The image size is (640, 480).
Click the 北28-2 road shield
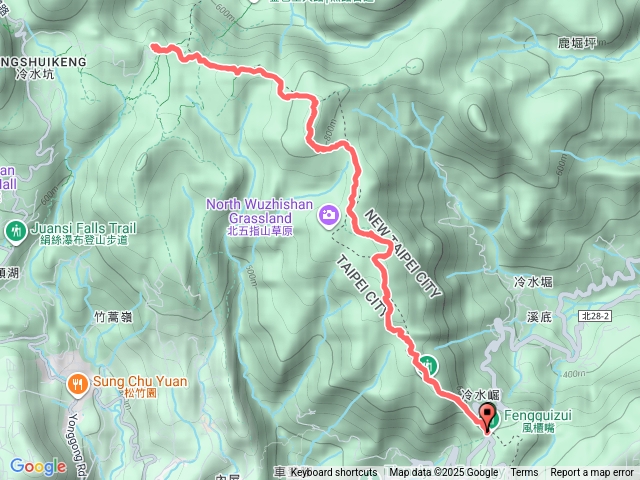coord(595,316)
